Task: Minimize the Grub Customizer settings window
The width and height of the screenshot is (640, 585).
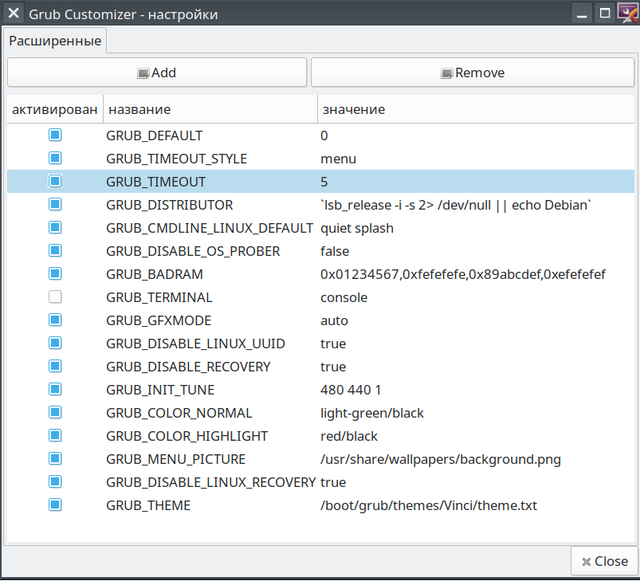Action: (x=582, y=14)
